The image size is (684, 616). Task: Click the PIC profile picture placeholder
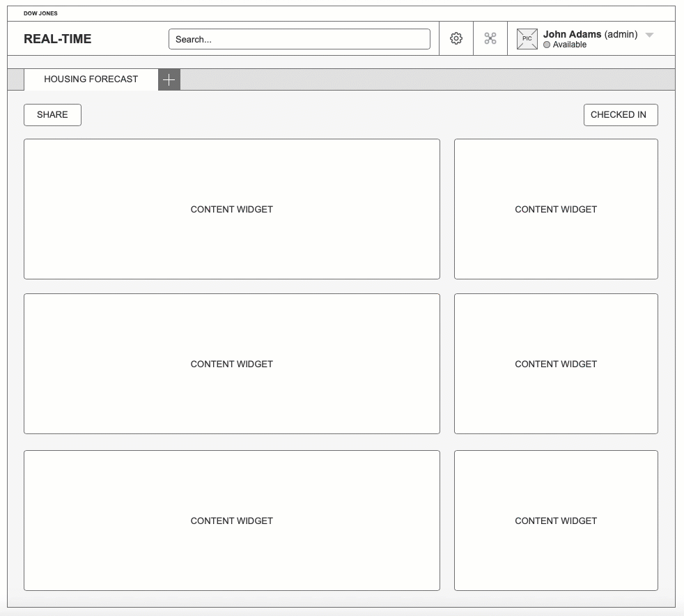click(x=527, y=39)
